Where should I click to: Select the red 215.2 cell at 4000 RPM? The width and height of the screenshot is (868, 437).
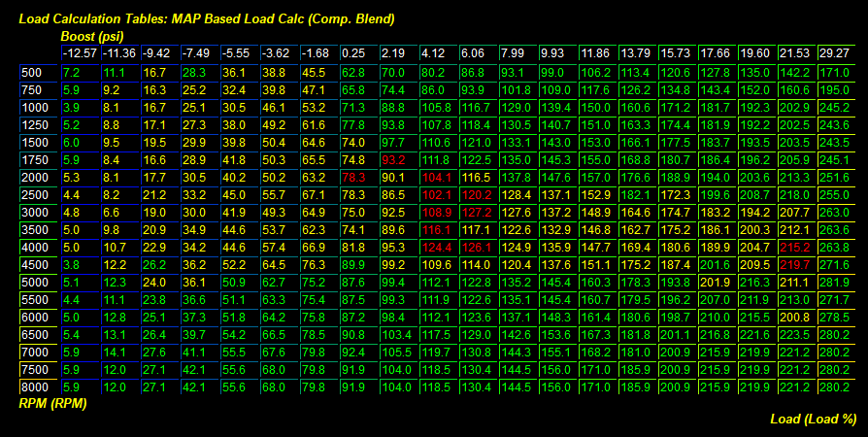pyautogui.click(x=794, y=247)
